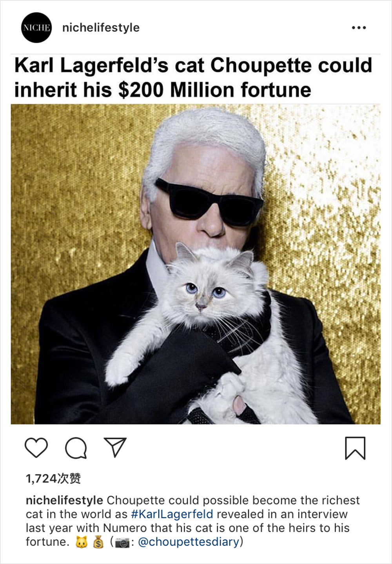Open comments with speech bubble icon
392x564 pixels.
click(76, 448)
